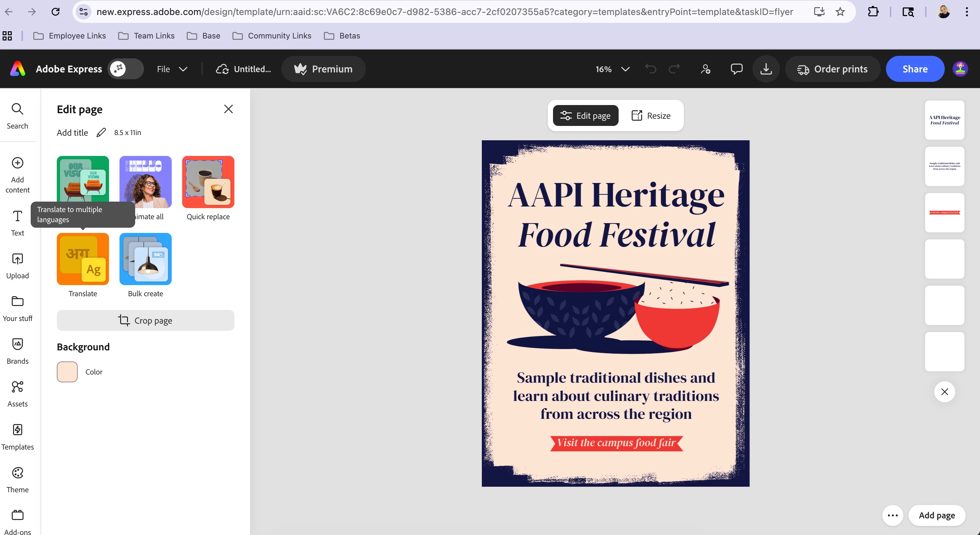Select the Translate tool tile

pos(83,259)
